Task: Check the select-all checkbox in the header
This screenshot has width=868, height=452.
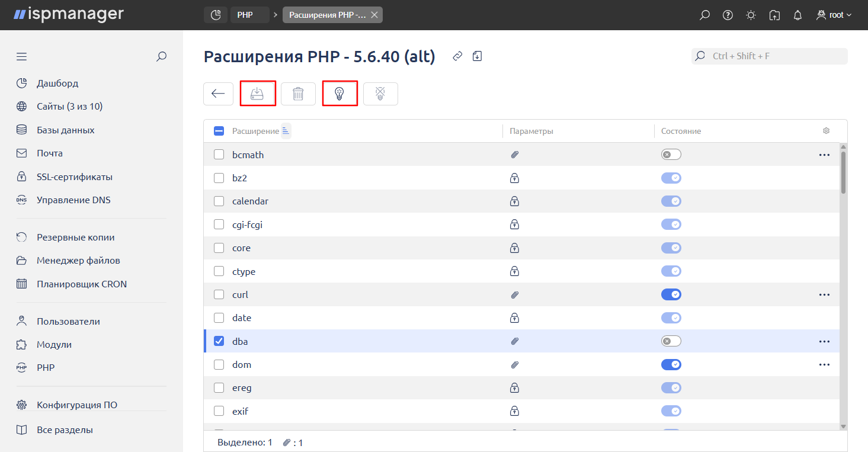Action: point(219,131)
